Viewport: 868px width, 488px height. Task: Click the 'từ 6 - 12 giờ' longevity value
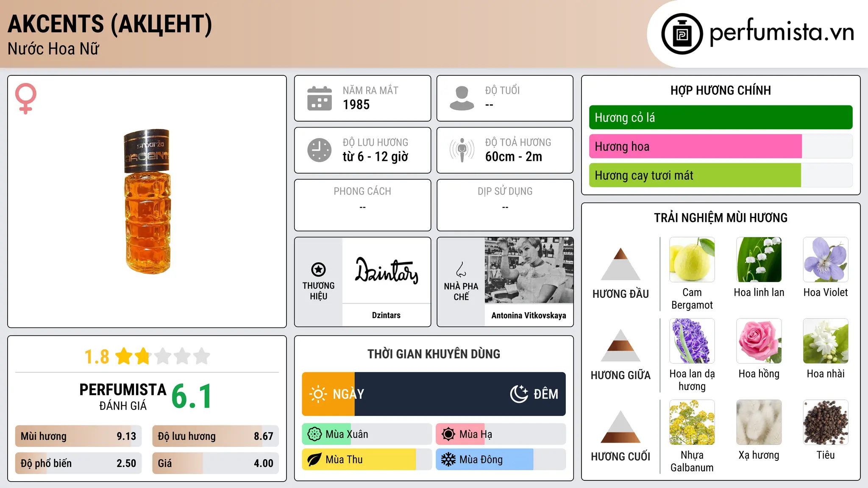[x=376, y=156]
